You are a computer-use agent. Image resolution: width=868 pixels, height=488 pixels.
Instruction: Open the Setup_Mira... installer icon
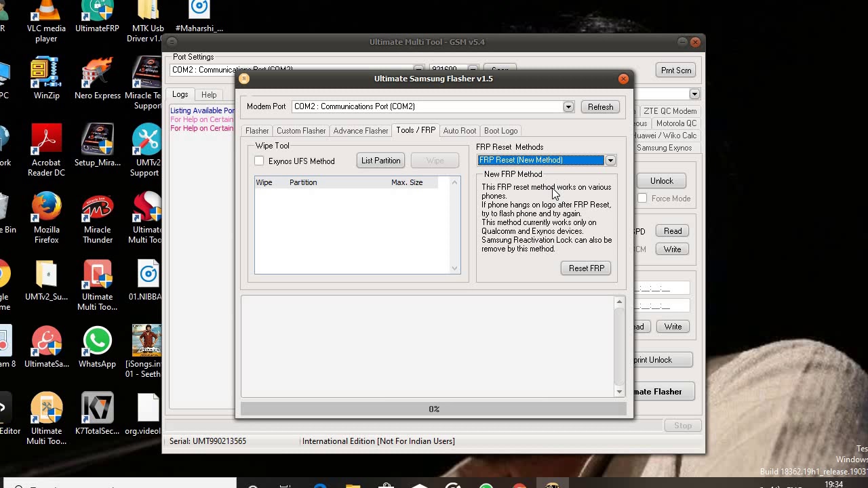[97, 146]
